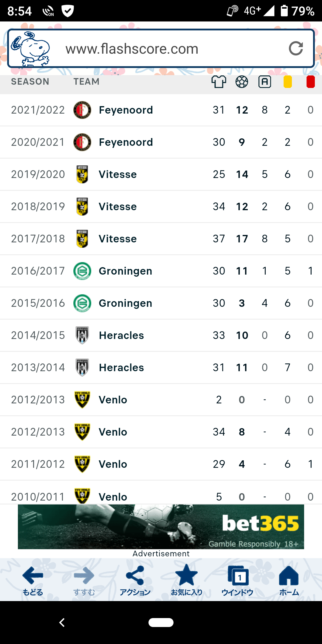Add page to お気に入り favorites
The image size is (322, 644).
(186, 580)
